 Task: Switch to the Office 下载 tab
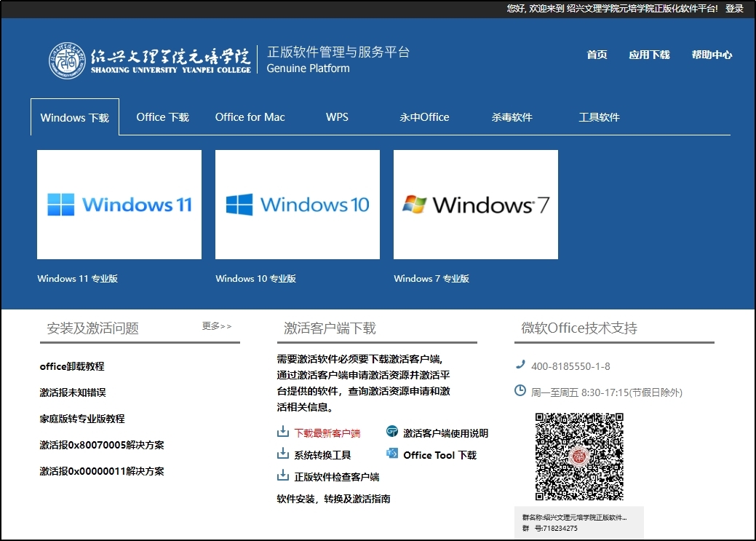(162, 117)
